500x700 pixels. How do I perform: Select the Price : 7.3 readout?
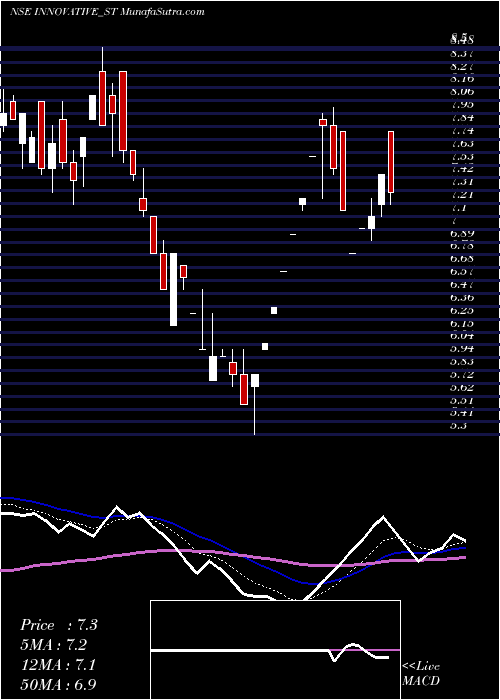pos(59,625)
